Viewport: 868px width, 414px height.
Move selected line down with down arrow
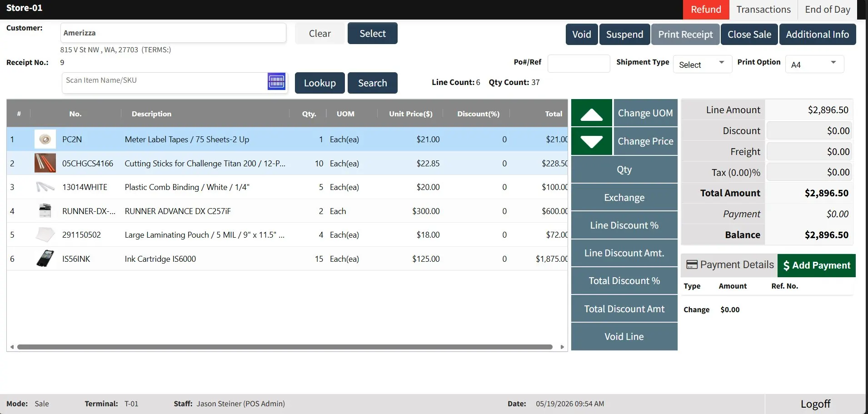[x=592, y=141]
